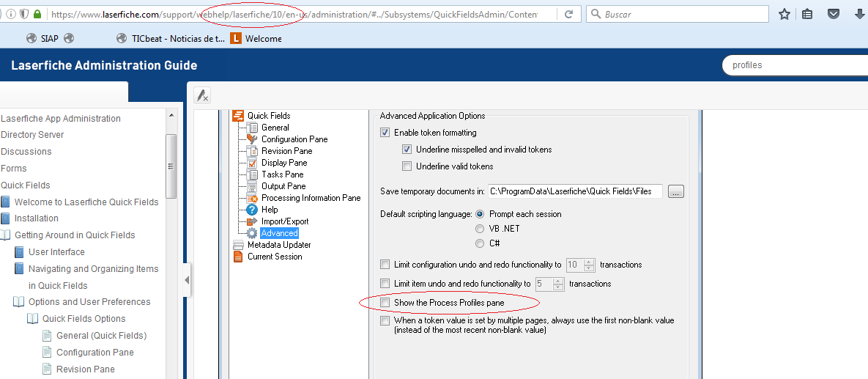Click the Help question mark icon
The height and width of the screenshot is (379, 868).
[x=252, y=210]
